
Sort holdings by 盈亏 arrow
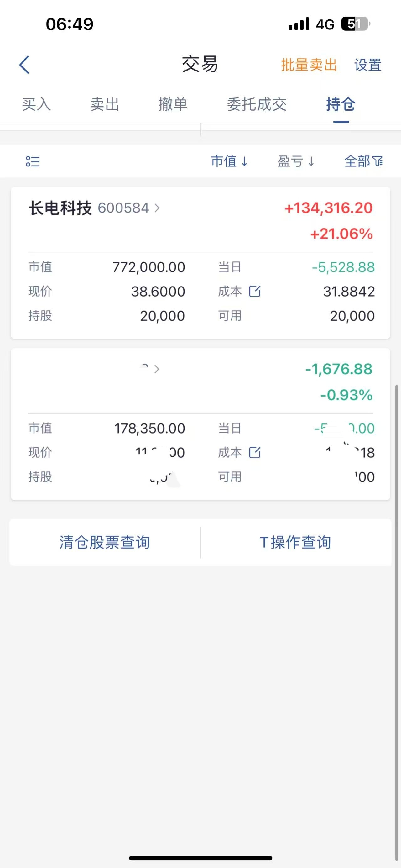(311, 161)
